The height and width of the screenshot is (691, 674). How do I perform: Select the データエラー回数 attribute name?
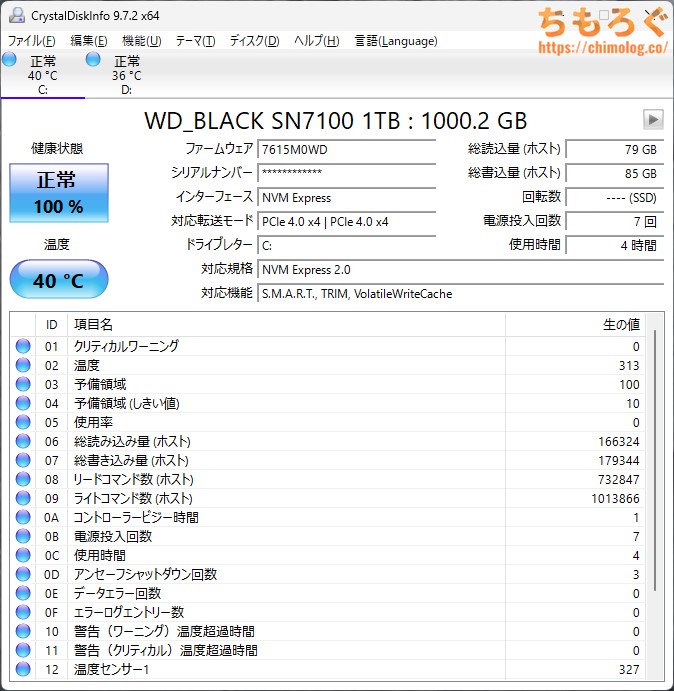(x=117, y=593)
